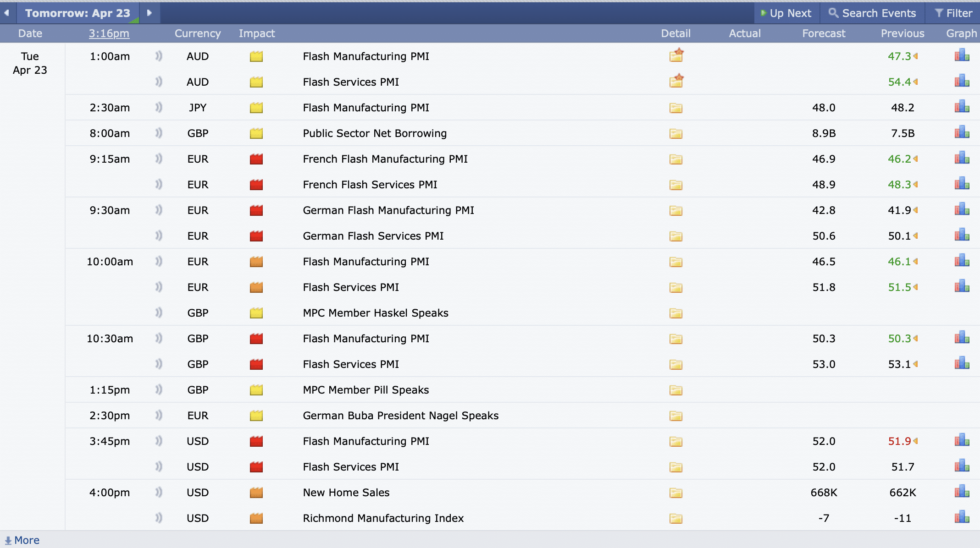The height and width of the screenshot is (548, 980).
Task: Go to the previous day arrow
Action: coord(7,13)
